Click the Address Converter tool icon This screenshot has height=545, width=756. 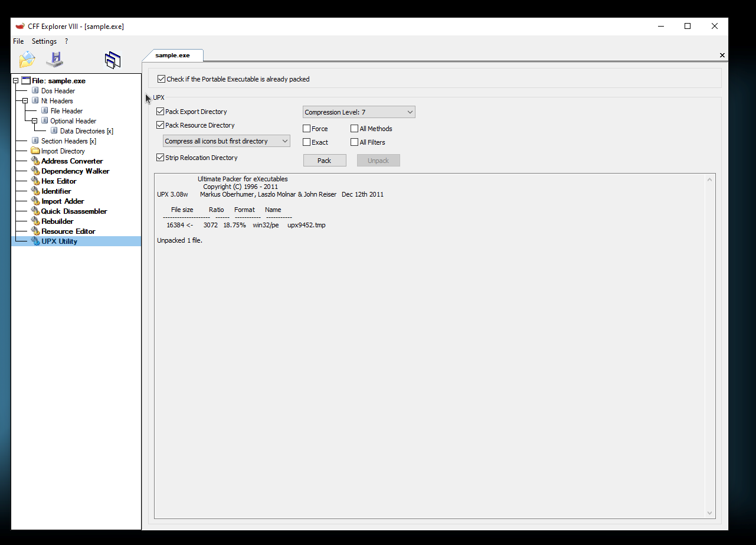click(x=35, y=161)
